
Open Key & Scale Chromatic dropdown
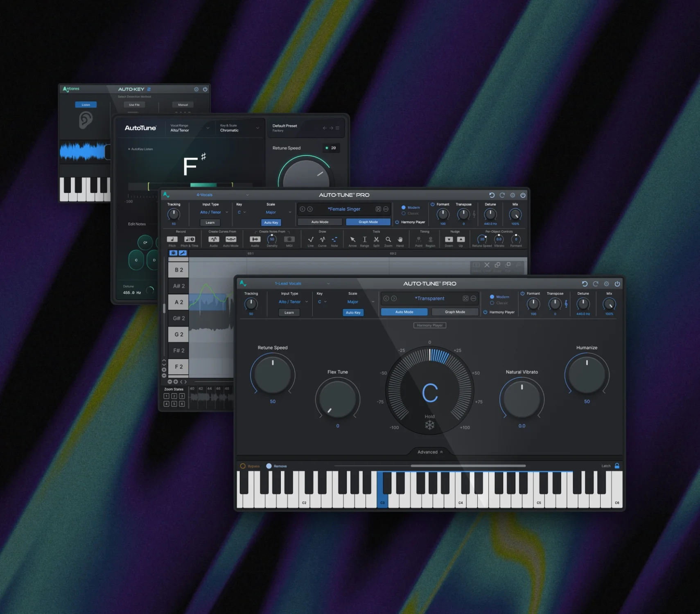point(239,128)
